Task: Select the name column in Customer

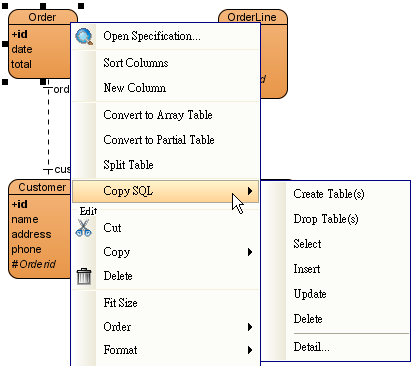Action: point(25,219)
